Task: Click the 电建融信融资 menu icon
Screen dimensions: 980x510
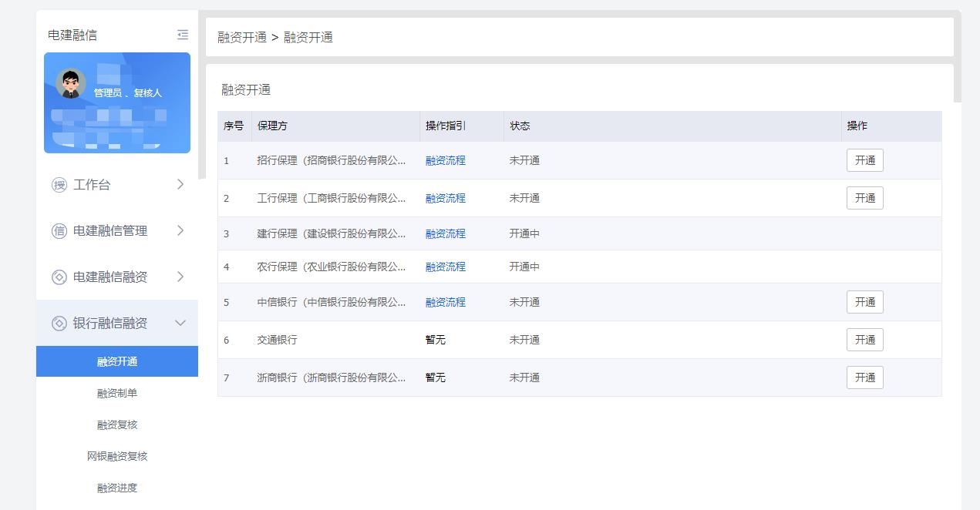Action: [x=59, y=277]
